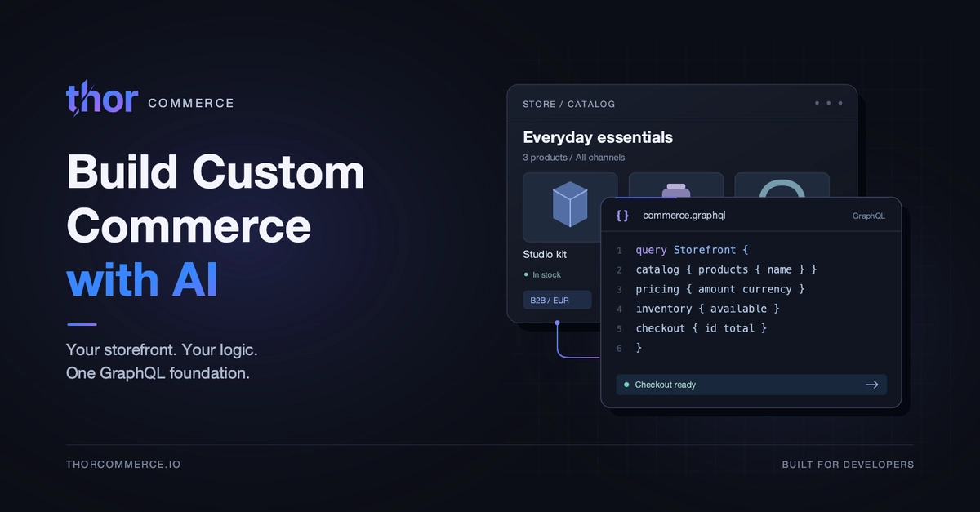
Task: Click code line 'catalog { products { name } }'
Action: [x=726, y=269]
